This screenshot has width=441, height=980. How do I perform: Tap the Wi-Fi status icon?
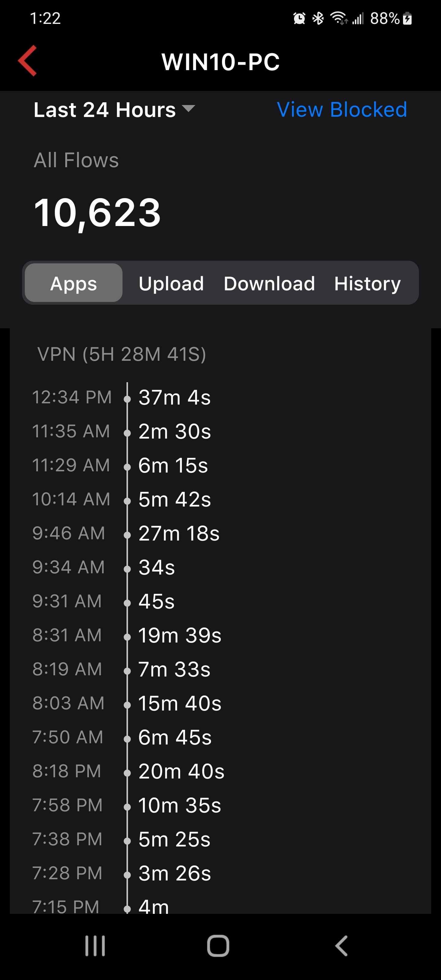[x=338, y=18]
